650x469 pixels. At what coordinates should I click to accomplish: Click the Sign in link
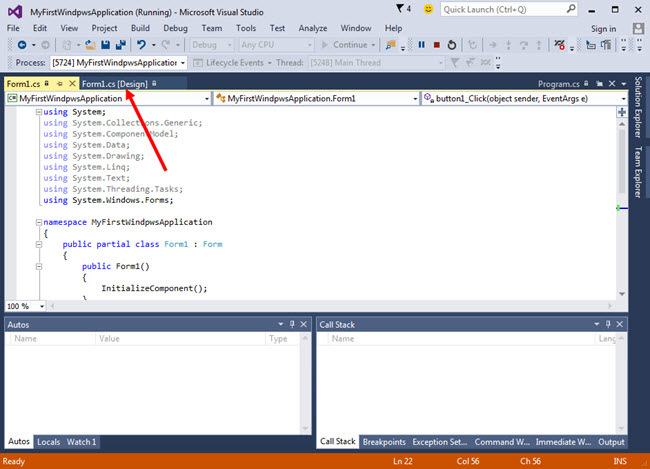click(x=603, y=29)
